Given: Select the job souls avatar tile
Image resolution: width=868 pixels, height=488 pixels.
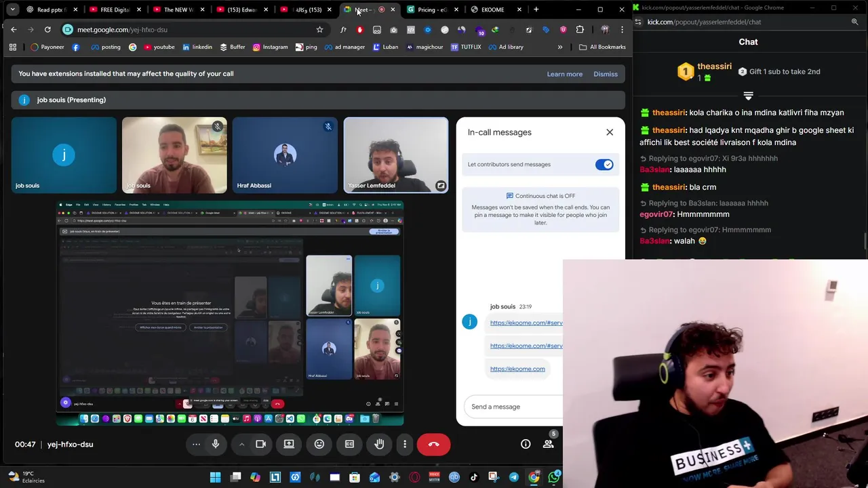Looking at the screenshot, I should tap(64, 155).
